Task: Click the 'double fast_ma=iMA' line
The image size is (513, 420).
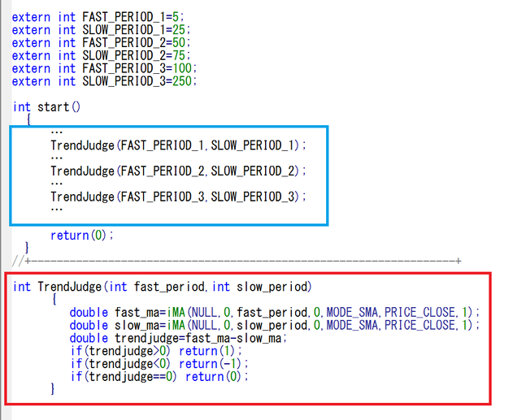Action: click(x=275, y=313)
